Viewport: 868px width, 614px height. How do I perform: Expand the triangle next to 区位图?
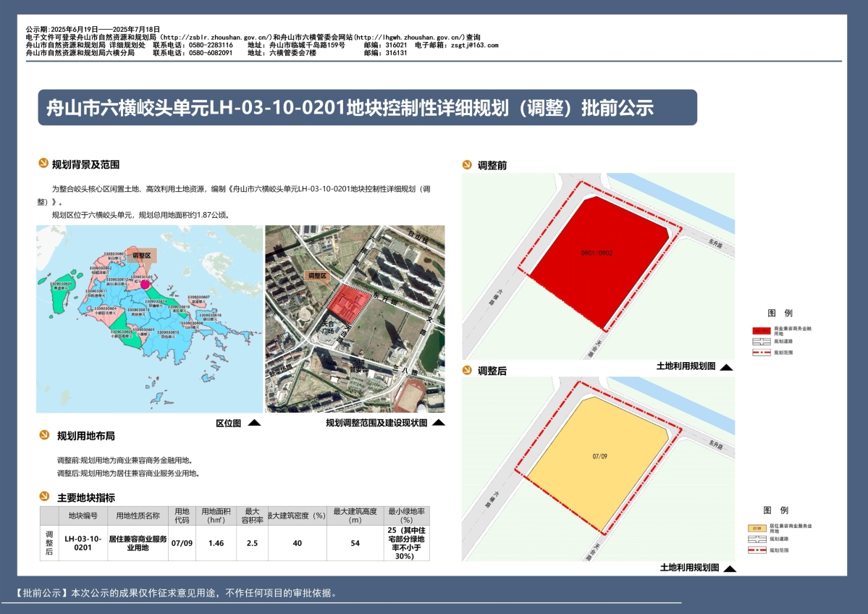pyautogui.click(x=254, y=421)
